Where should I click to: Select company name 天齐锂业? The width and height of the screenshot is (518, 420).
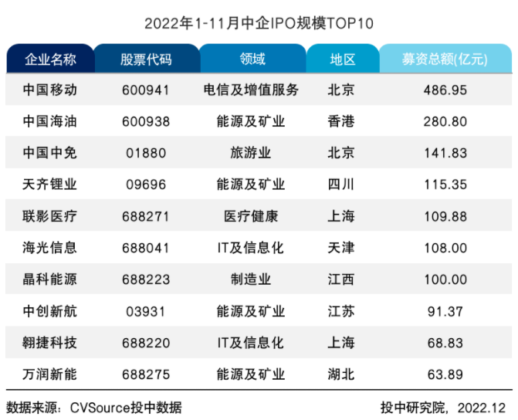[50, 184]
